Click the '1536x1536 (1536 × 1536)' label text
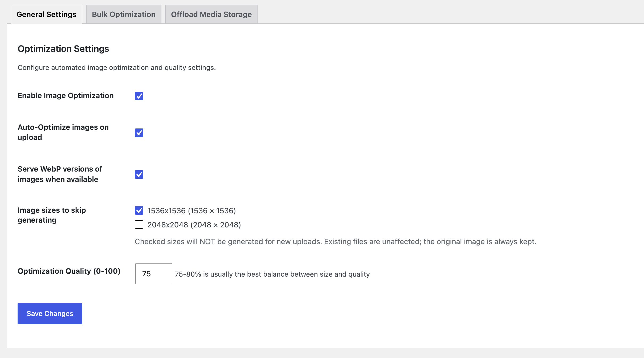Image resolution: width=644 pixels, height=358 pixels. [x=192, y=211]
